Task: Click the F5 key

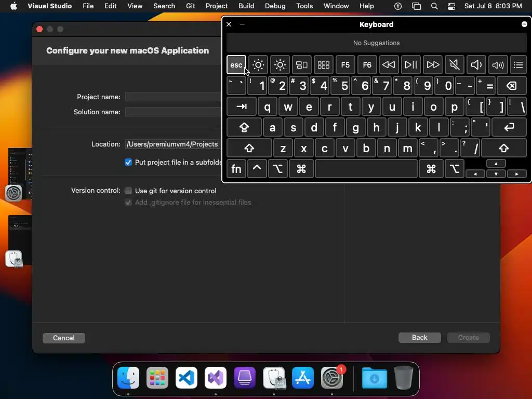Action: click(345, 65)
